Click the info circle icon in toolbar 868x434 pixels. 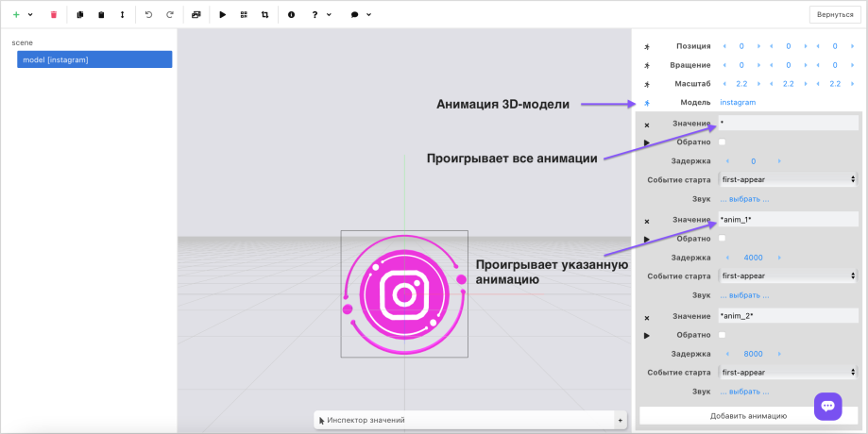[291, 15]
